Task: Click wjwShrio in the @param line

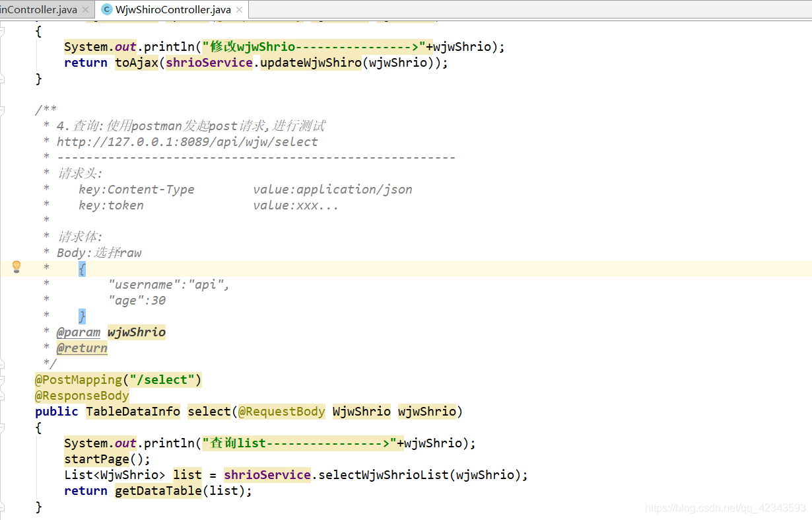Action: 137,332
